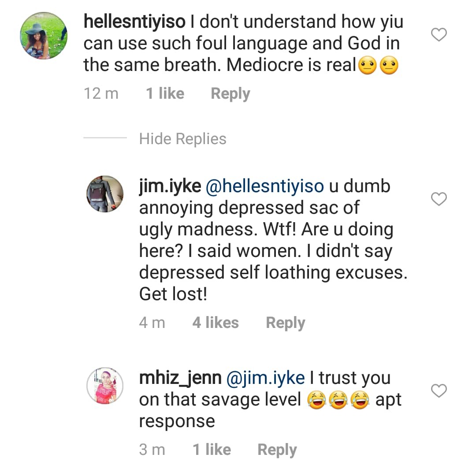Image resolution: width=476 pixels, height=469 pixels.
Task: View the 4 likes on jim.iyke's reply
Action: pos(215,323)
